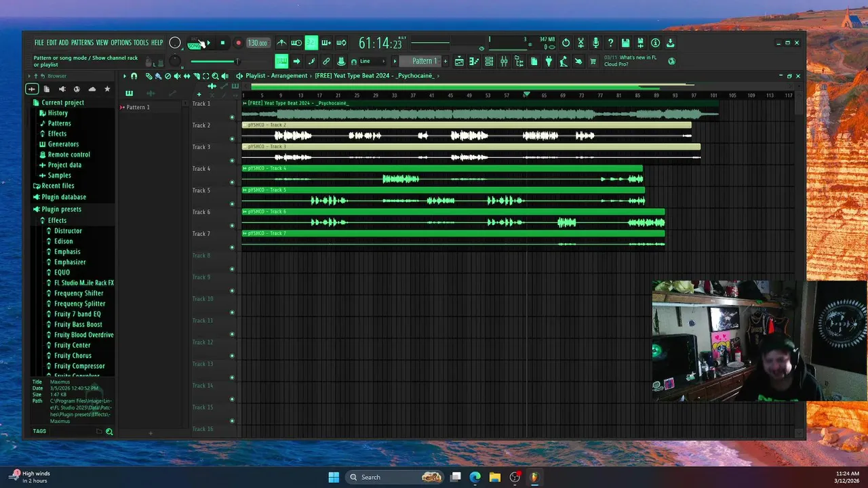868x488 pixels.
Task: Select browser plugins tab icon
Action: [x=62, y=89]
